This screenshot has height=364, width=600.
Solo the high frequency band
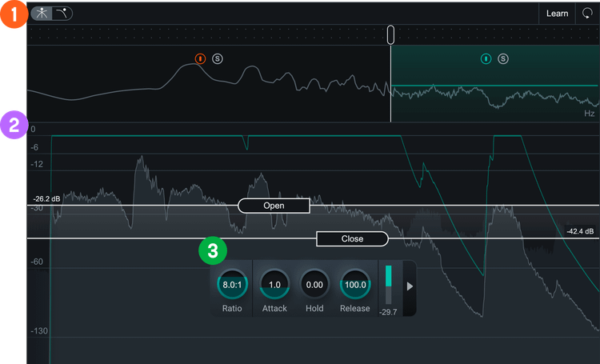pyautogui.click(x=503, y=58)
